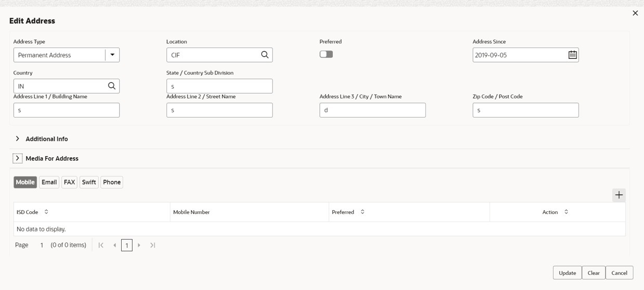Select the Swift tab
The width and height of the screenshot is (644, 290).
point(89,182)
